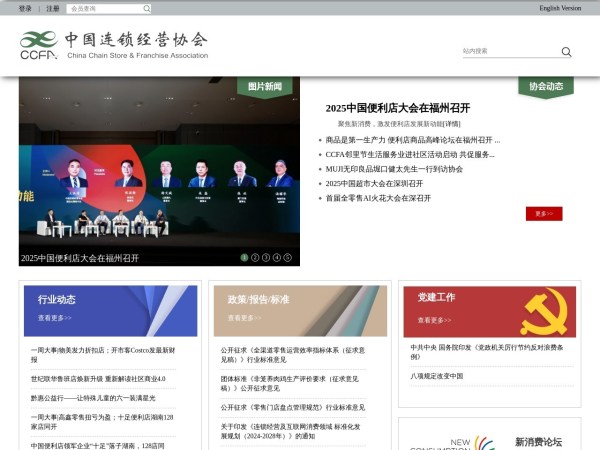Open the 登录 login link
This screenshot has height=450, width=600.
coord(25,8)
